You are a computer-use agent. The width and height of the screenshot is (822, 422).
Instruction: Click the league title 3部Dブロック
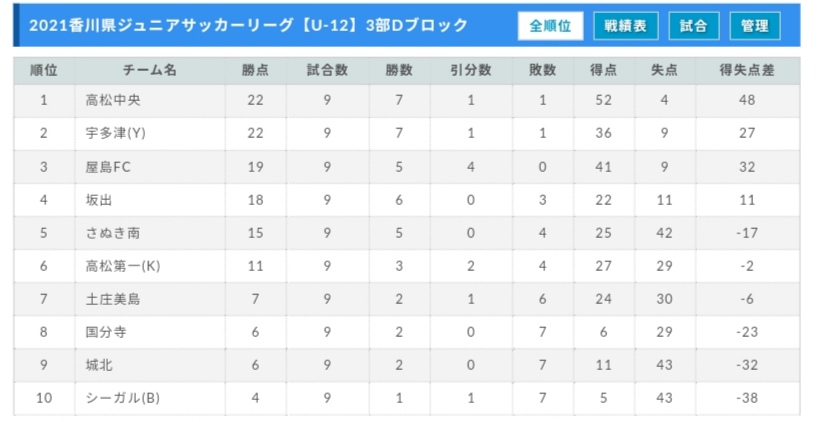click(x=416, y=25)
